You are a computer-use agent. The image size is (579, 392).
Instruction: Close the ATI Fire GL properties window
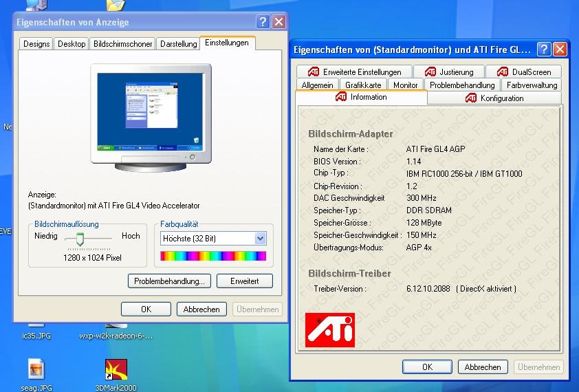pos(560,49)
